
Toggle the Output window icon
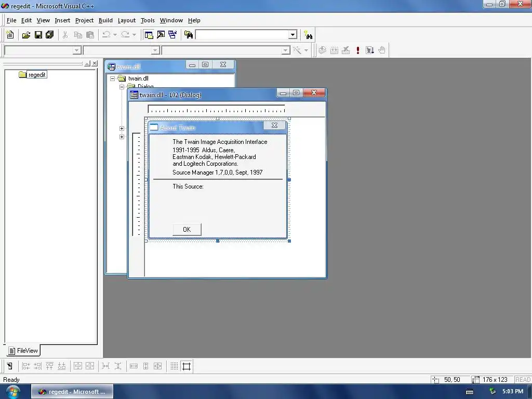pos(161,35)
